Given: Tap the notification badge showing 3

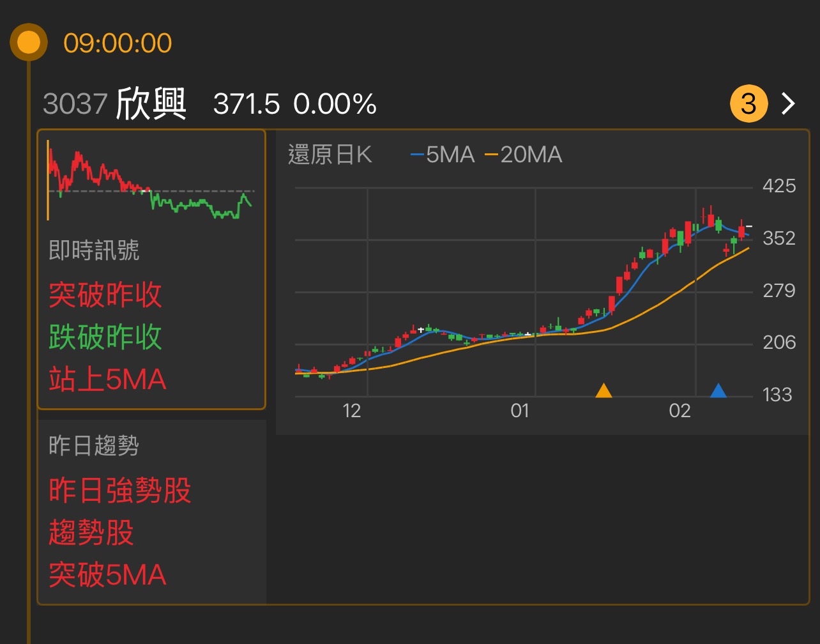Looking at the screenshot, I should tap(748, 103).
